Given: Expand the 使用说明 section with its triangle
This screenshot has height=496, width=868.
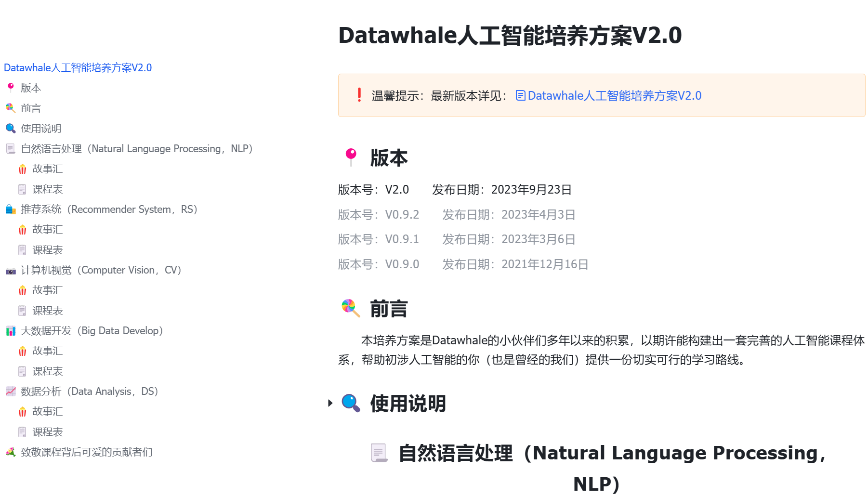Looking at the screenshot, I should tap(330, 403).
